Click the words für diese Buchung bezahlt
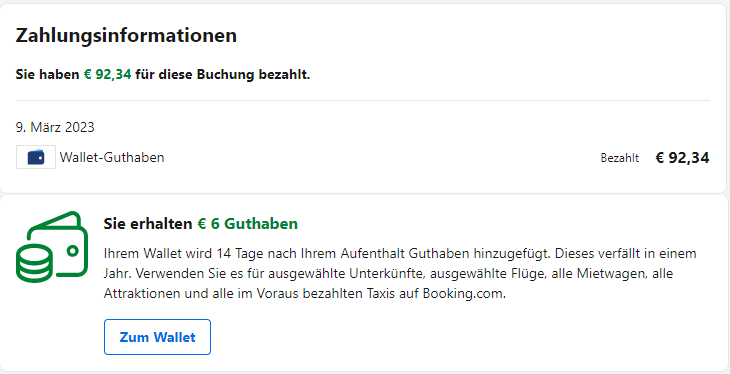 [x=223, y=75]
